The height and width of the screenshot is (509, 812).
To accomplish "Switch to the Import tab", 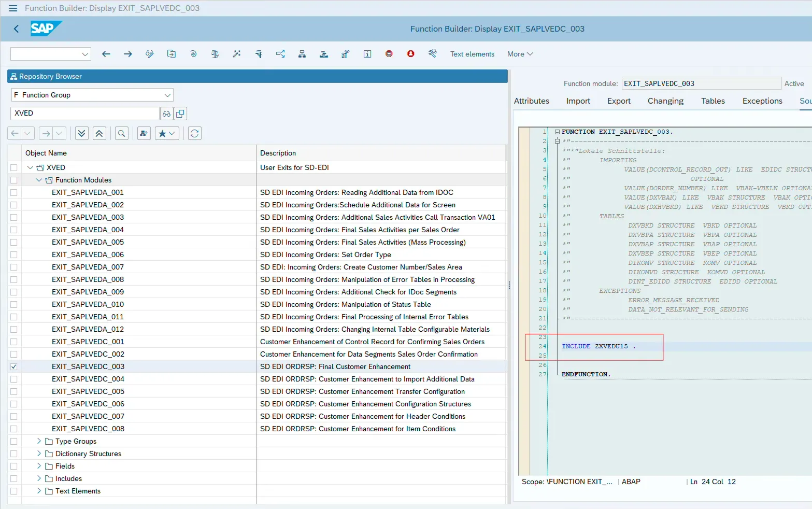I will click(578, 101).
